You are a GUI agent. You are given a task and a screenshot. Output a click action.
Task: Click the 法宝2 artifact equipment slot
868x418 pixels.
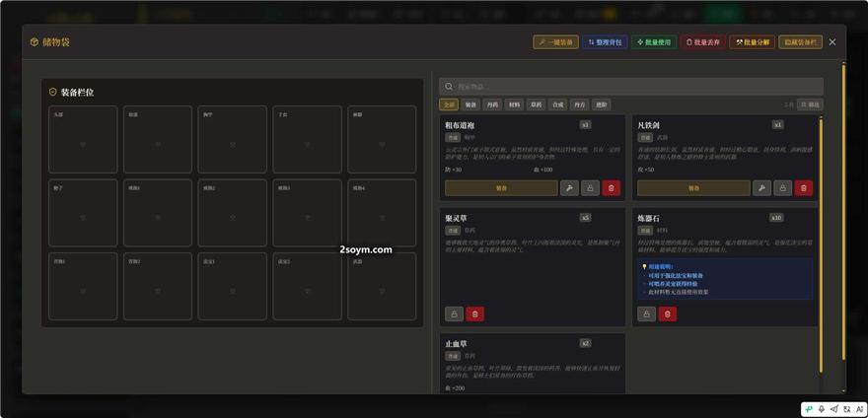pos(307,287)
